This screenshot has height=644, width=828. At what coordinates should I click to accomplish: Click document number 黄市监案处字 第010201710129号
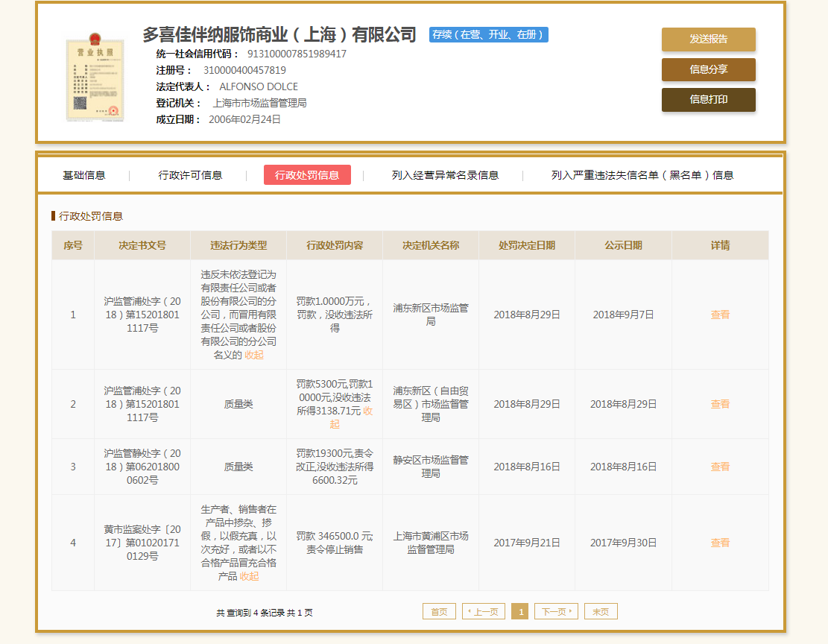coord(142,543)
